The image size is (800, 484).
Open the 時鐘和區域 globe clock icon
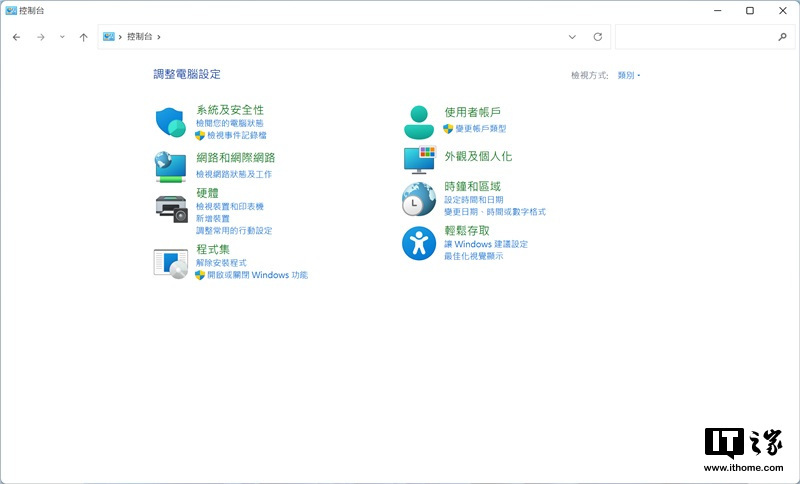tap(419, 199)
